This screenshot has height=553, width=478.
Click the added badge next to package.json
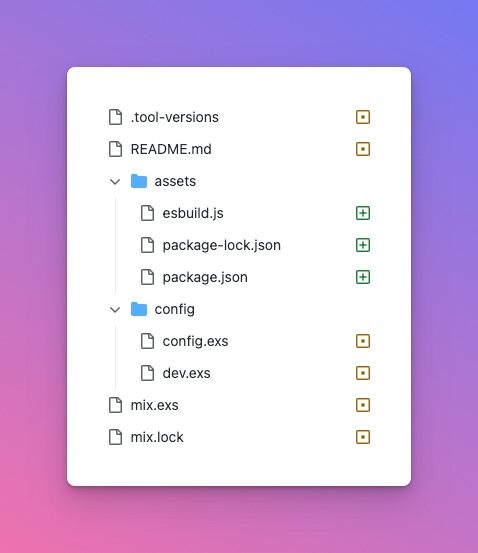tap(363, 277)
